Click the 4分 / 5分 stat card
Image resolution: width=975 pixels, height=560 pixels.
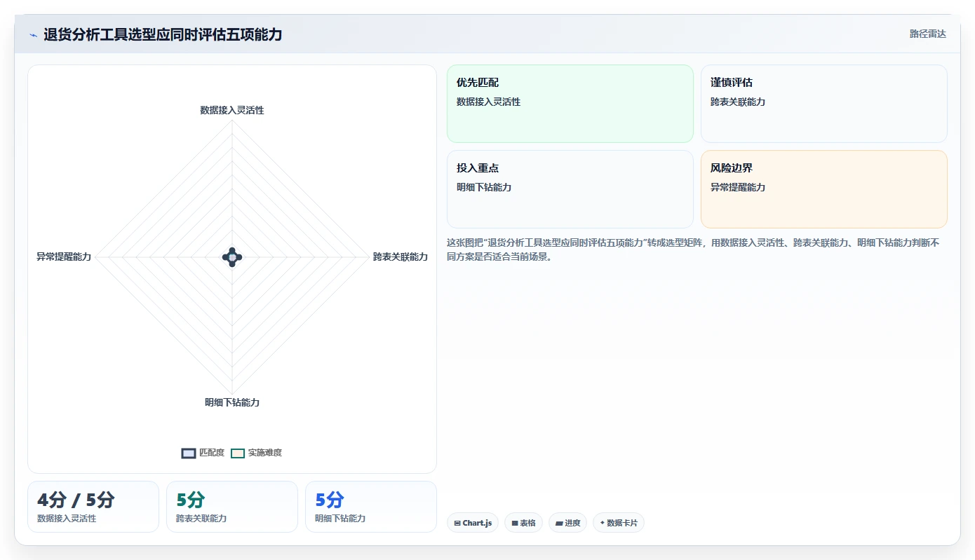tap(93, 507)
